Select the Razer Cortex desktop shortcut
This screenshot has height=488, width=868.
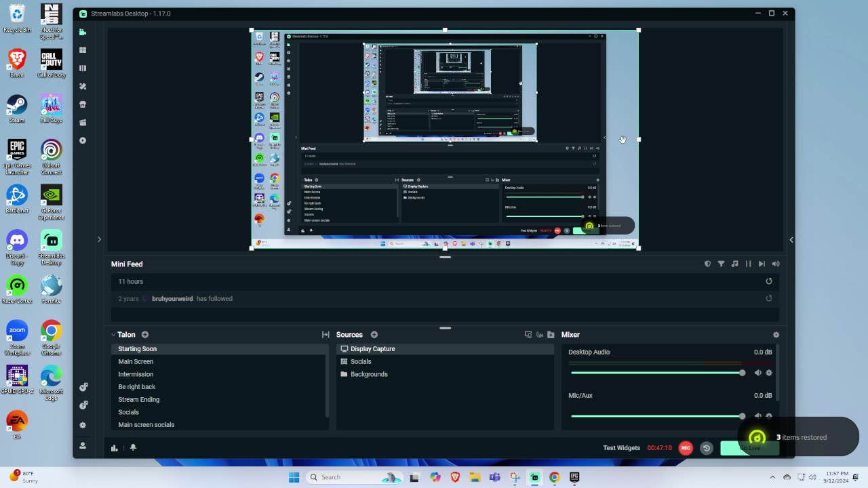coord(17,290)
